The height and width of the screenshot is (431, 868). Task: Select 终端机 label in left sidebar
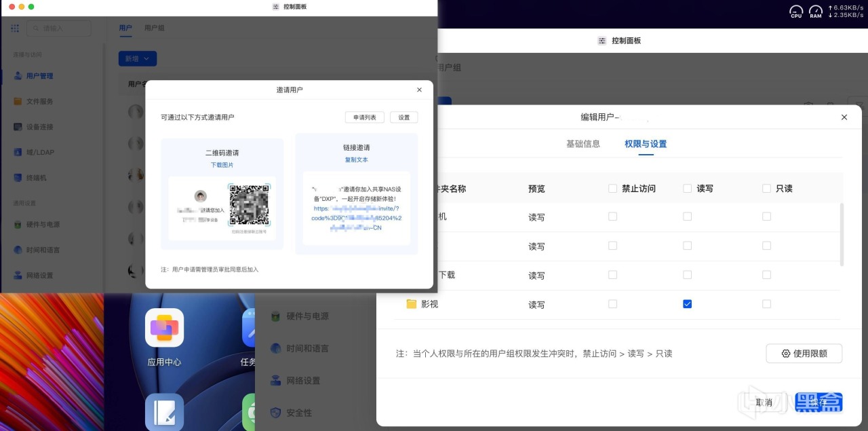pos(36,178)
